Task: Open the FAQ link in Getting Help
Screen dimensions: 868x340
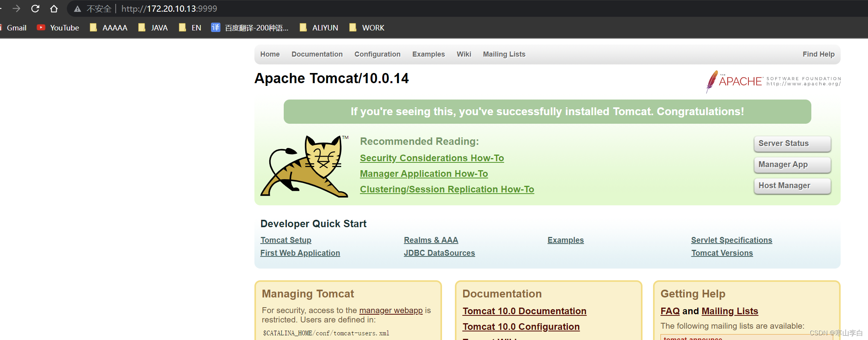Action: pos(670,311)
